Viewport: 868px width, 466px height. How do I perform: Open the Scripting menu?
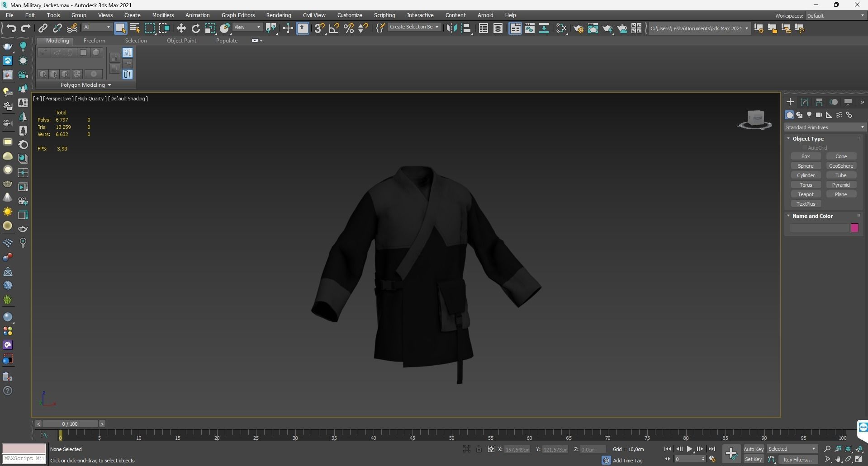tap(384, 15)
